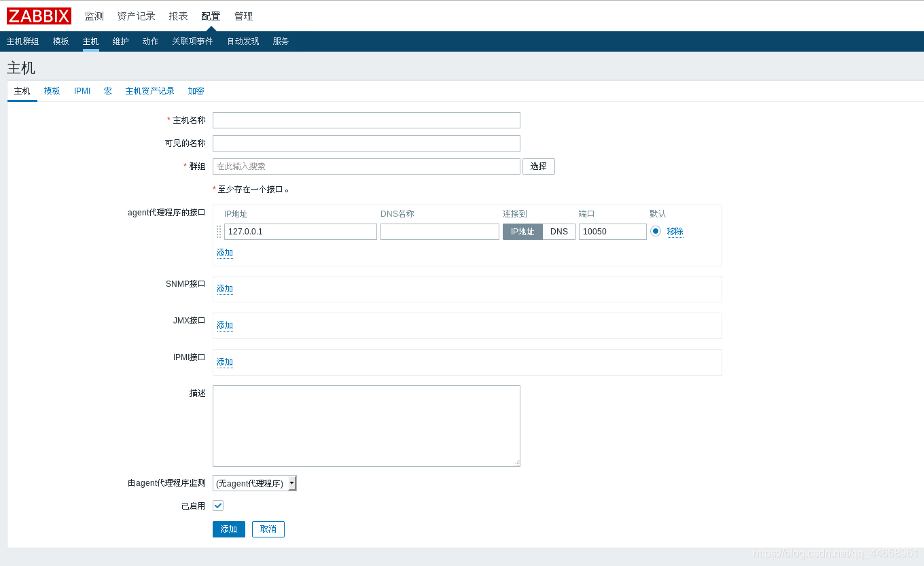Select DNS connect-to option
Screen dimensions: 924x566
point(559,232)
